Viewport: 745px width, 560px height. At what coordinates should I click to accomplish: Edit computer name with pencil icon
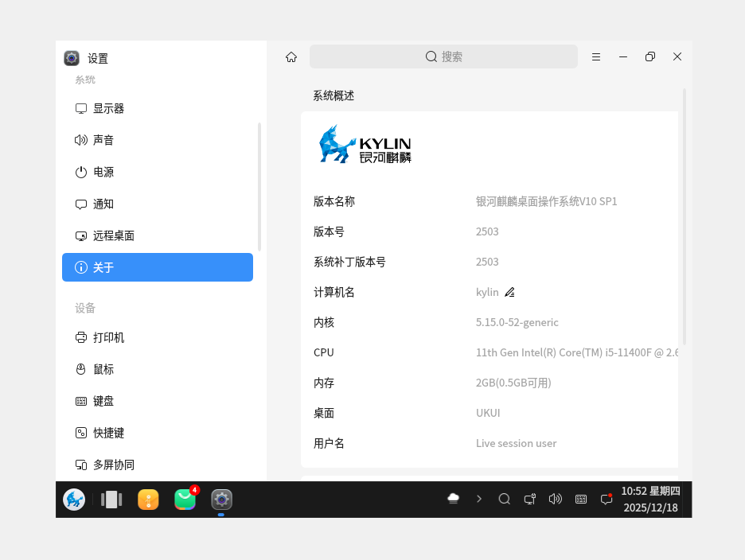pos(509,292)
